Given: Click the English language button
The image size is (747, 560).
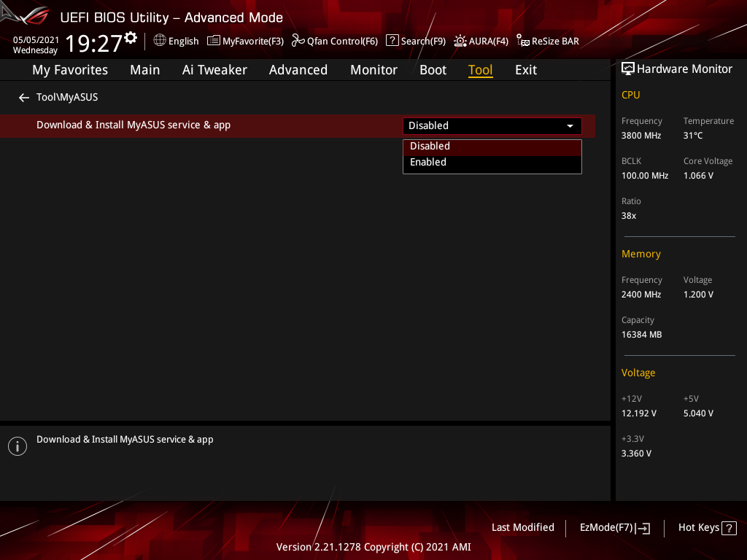Looking at the screenshot, I should click(183, 42).
